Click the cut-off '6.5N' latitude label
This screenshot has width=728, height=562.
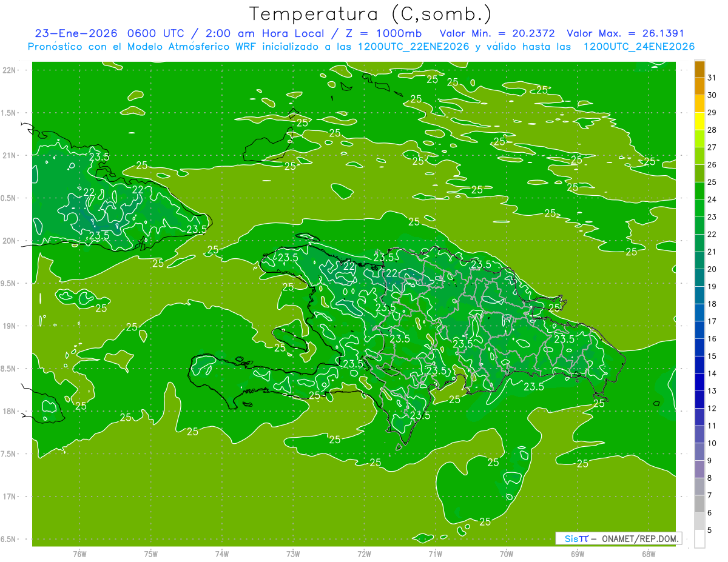pos(8,539)
